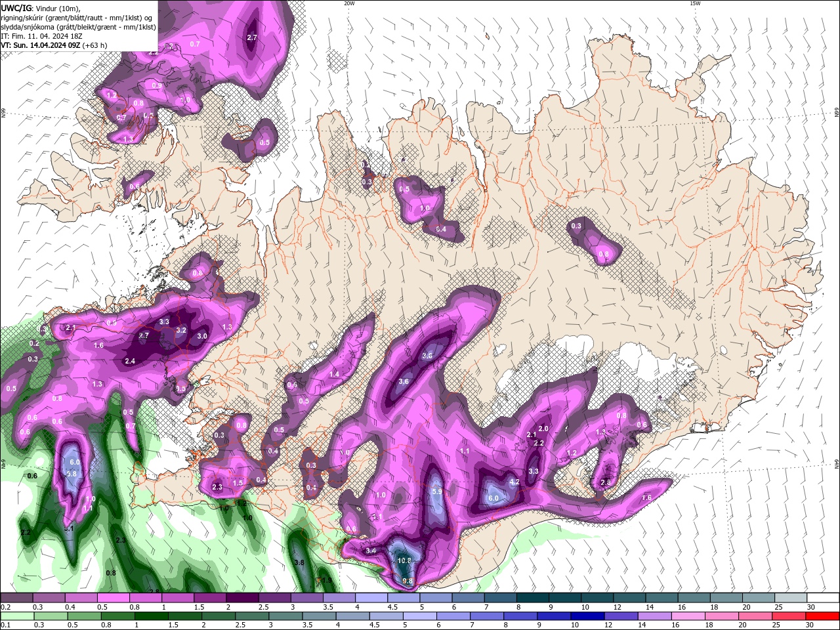Click the 0.2 tick label in snow legend
The width and height of the screenshot is (840, 630).
coord(5,607)
